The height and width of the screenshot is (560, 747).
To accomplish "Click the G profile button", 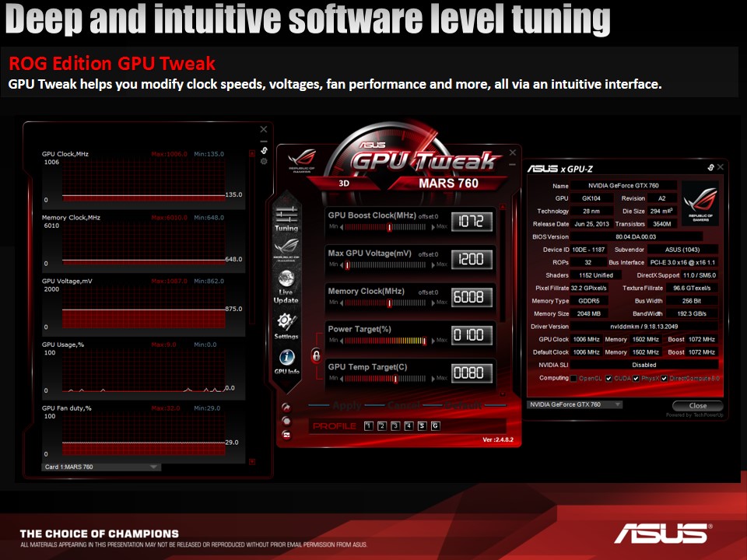I will point(435,426).
